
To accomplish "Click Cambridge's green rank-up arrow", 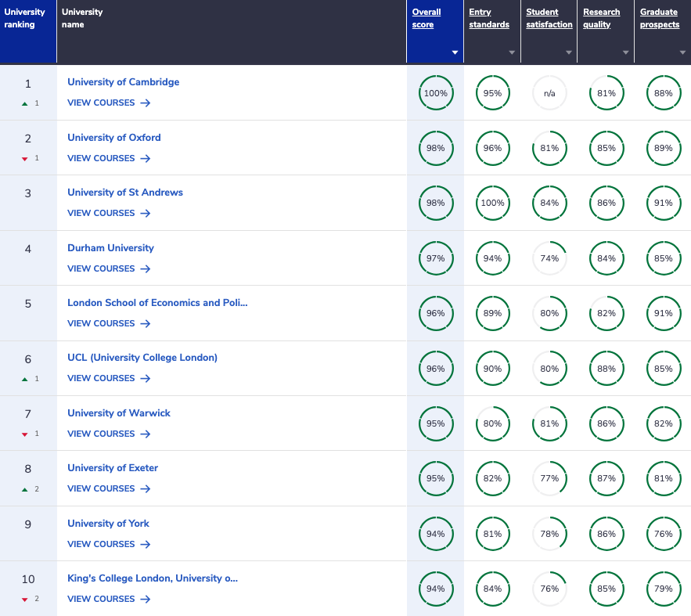I will 25,103.
